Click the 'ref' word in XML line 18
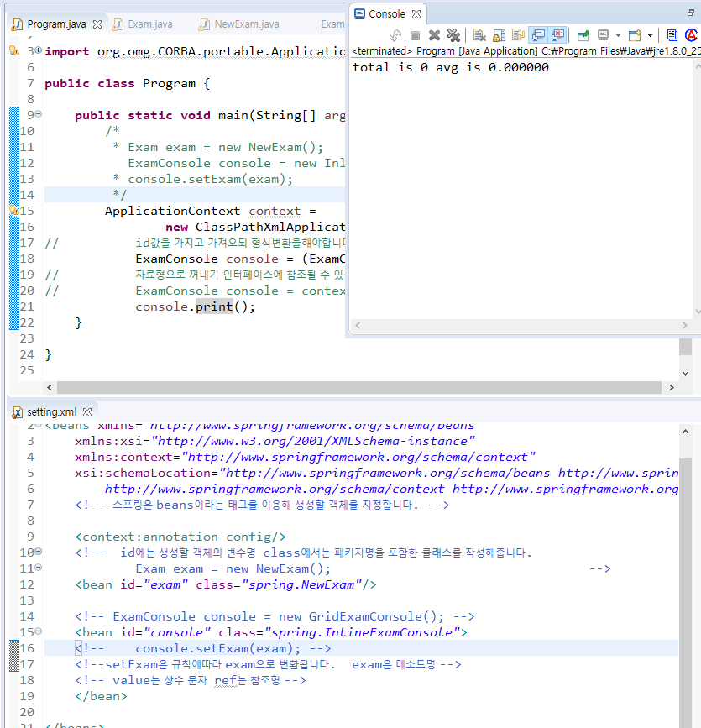The width and height of the screenshot is (701, 728). 226,680
